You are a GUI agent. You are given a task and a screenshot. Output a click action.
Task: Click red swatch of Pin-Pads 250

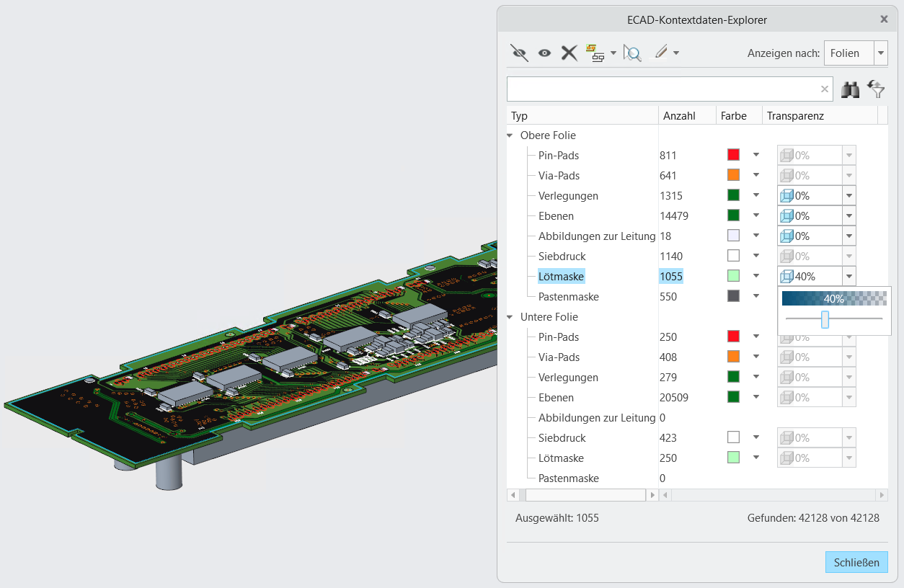pyautogui.click(x=734, y=337)
